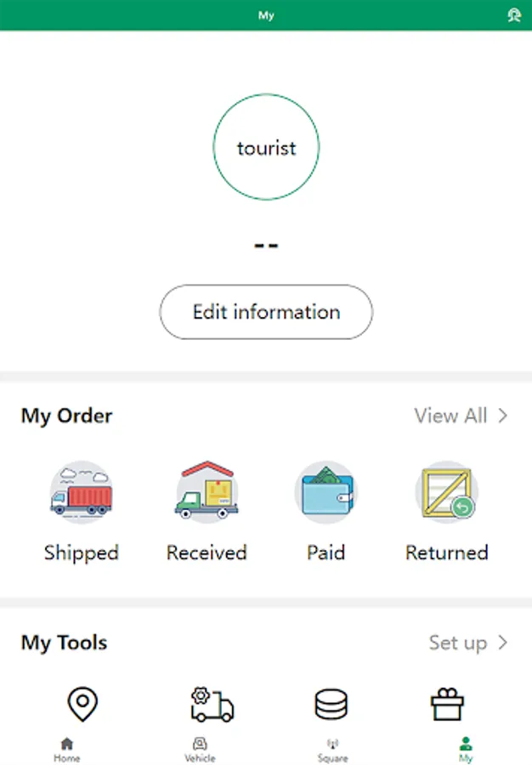This screenshot has height=765, width=532.
Task: Switch to the Home tab
Action: 66,750
